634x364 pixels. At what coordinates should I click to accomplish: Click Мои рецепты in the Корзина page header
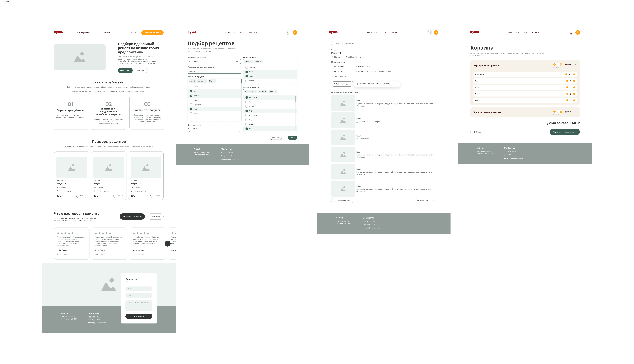tap(513, 33)
